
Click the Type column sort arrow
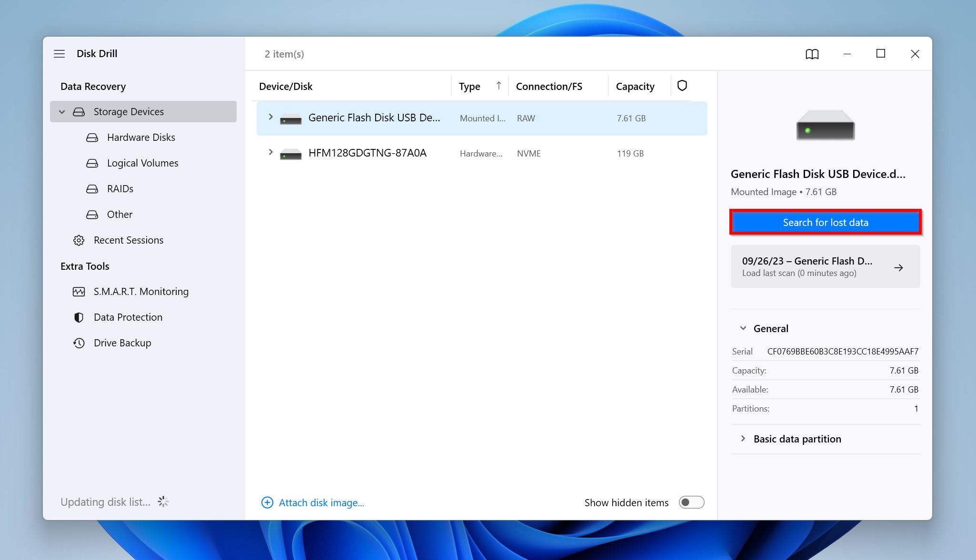click(498, 86)
